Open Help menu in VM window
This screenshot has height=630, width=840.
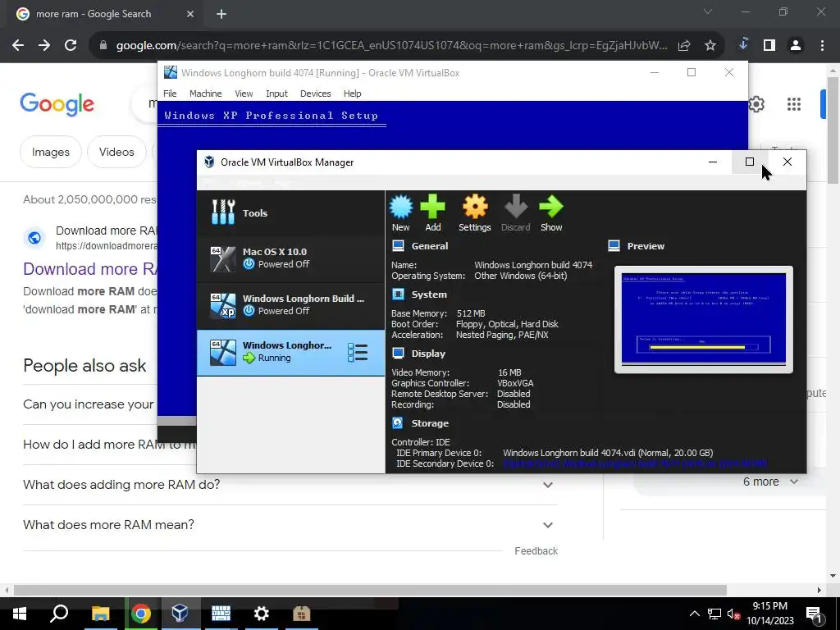tap(352, 94)
